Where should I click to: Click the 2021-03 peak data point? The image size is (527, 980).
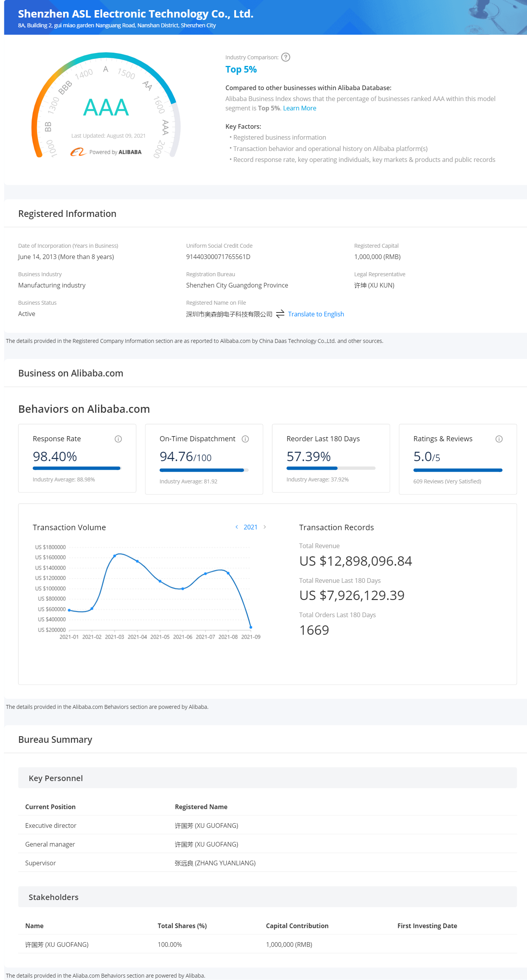tap(115, 556)
